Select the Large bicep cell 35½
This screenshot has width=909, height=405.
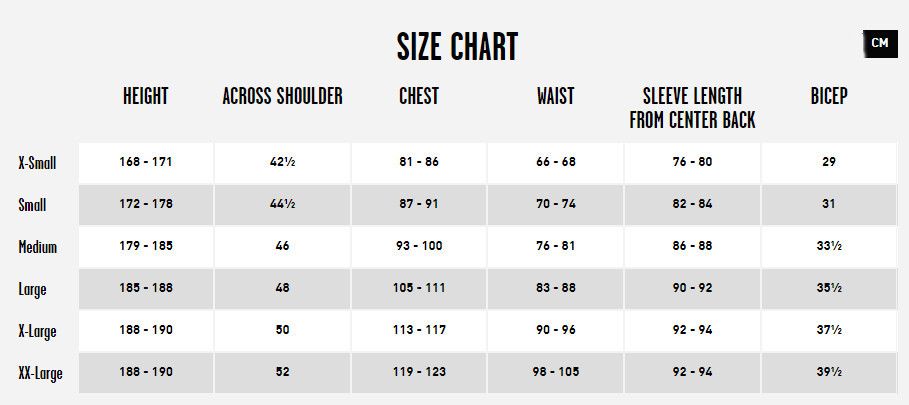click(x=829, y=288)
